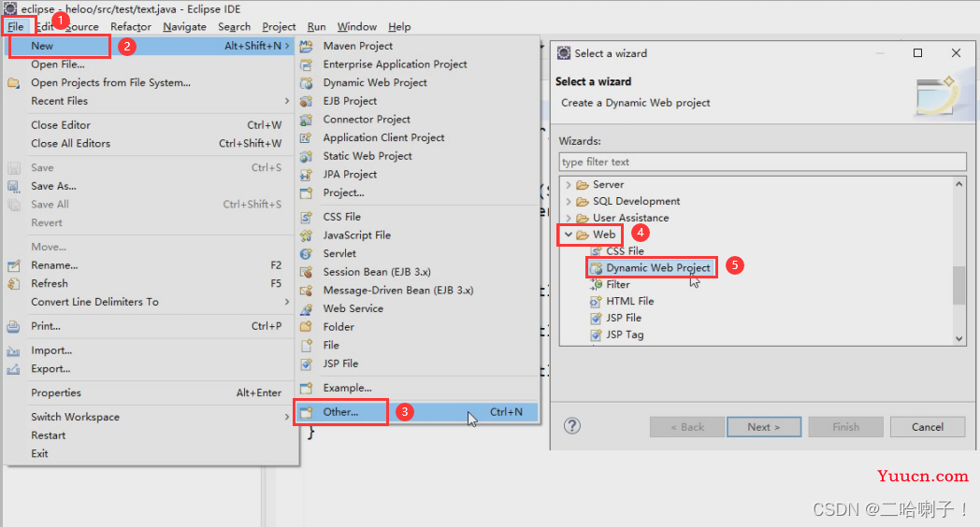Click the Connector Project icon
The image size is (980, 527).
(x=307, y=120)
